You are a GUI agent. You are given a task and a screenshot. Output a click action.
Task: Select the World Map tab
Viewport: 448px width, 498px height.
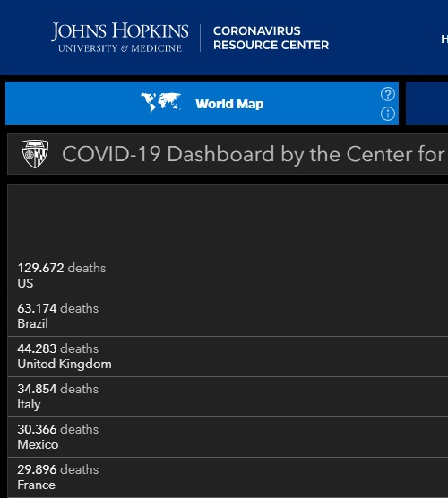[x=202, y=103]
